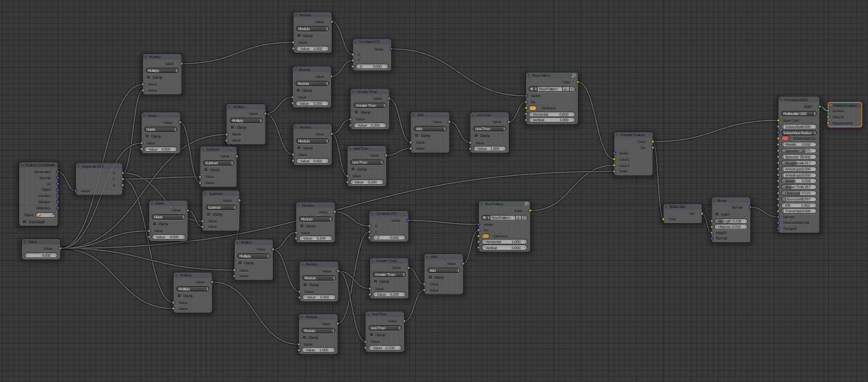
Task: Open operation dropdown of the upper Add node
Action: (430, 129)
